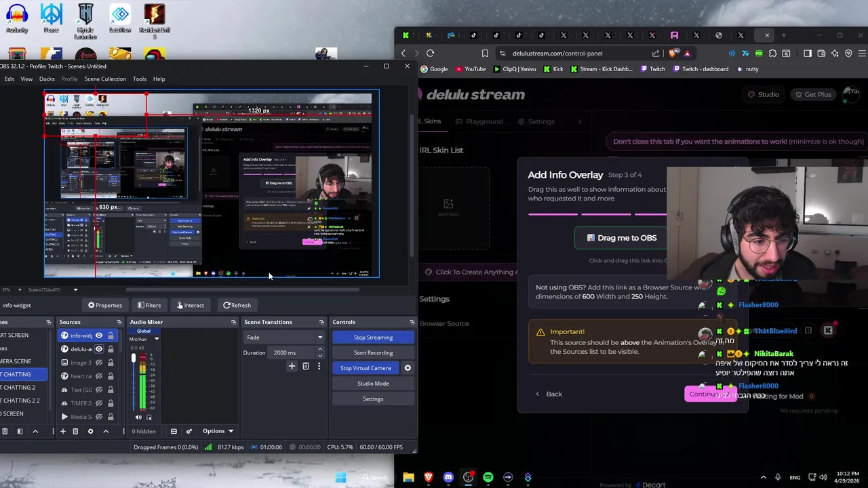Bookmark this page in browser address bar
The image size is (868, 488).
485,54
